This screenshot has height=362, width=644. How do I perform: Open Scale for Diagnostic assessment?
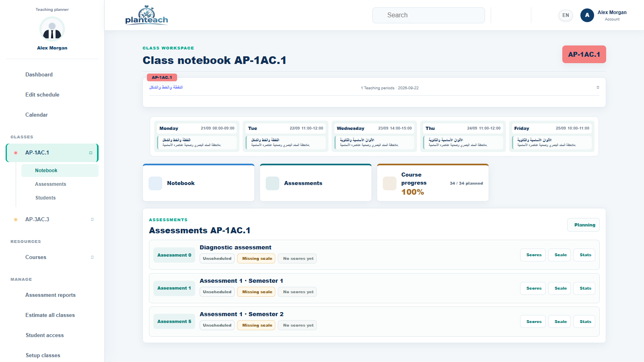559,255
